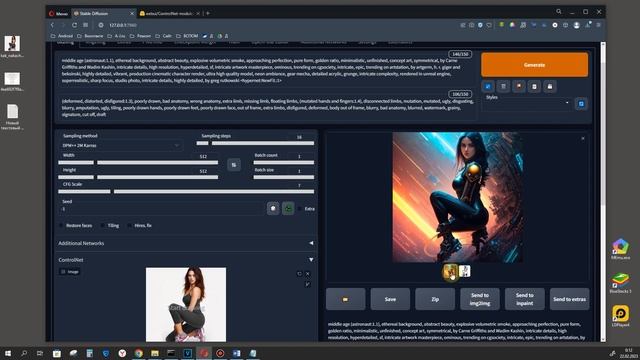Remove the ControlNet input image with the X icon
This screenshot has height=360, width=640.
[308, 274]
